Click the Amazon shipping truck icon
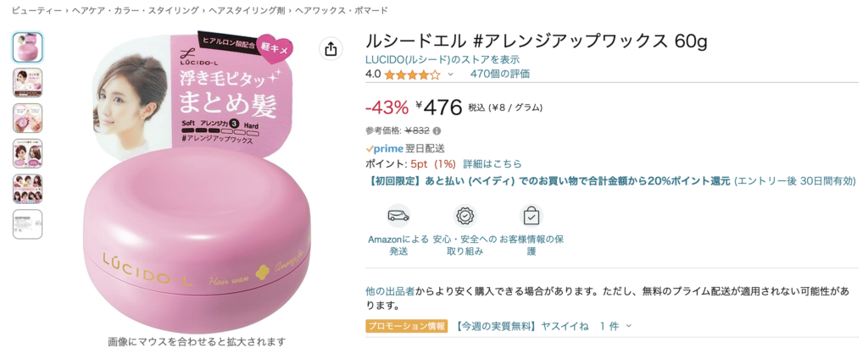Screen dimensions: 868x353 398,215
